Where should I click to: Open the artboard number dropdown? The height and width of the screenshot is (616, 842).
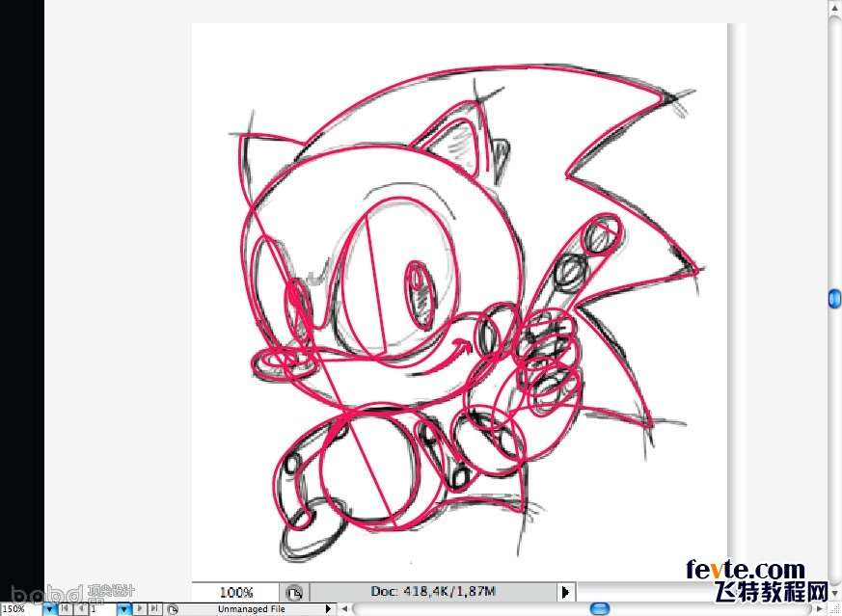point(124,609)
